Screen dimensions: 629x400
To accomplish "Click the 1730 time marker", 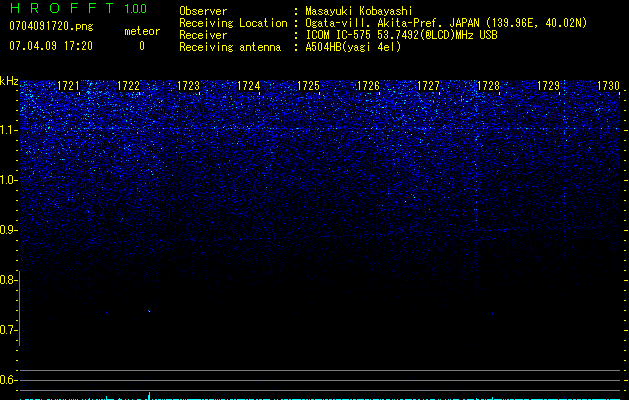I will point(609,86).
